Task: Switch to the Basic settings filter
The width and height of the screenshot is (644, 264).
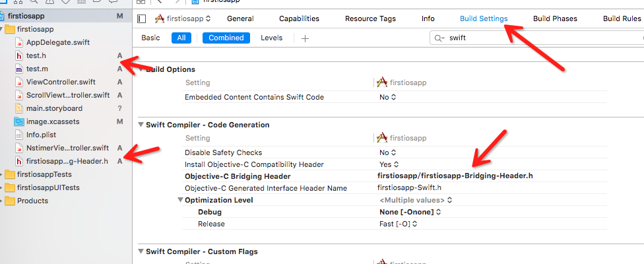Action: tap(150, 38)
